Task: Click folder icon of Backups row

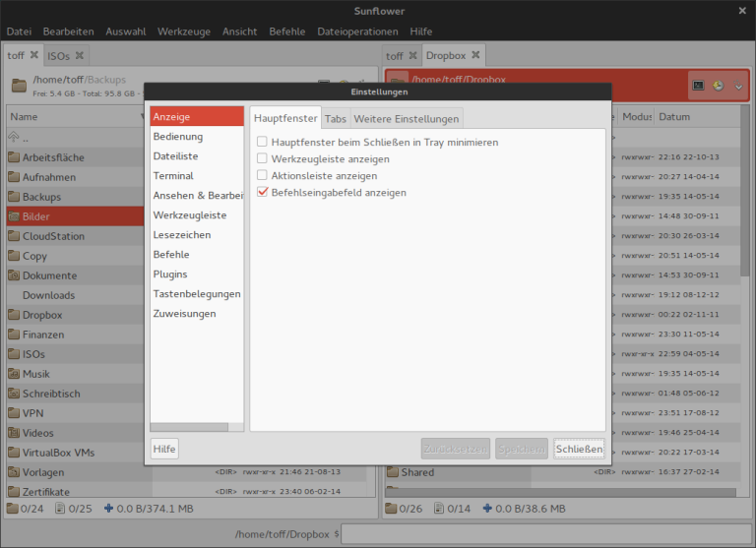Action: 14,197
